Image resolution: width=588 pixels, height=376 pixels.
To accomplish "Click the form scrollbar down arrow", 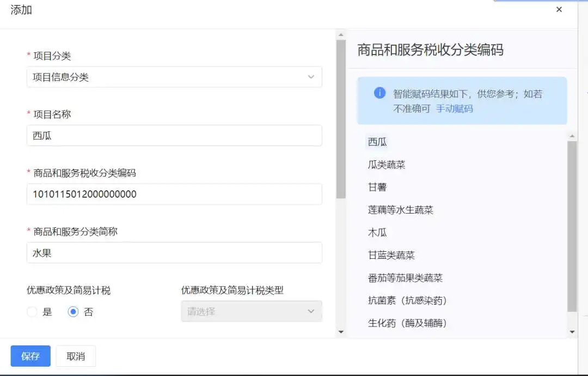I will [x=341, y=332].
